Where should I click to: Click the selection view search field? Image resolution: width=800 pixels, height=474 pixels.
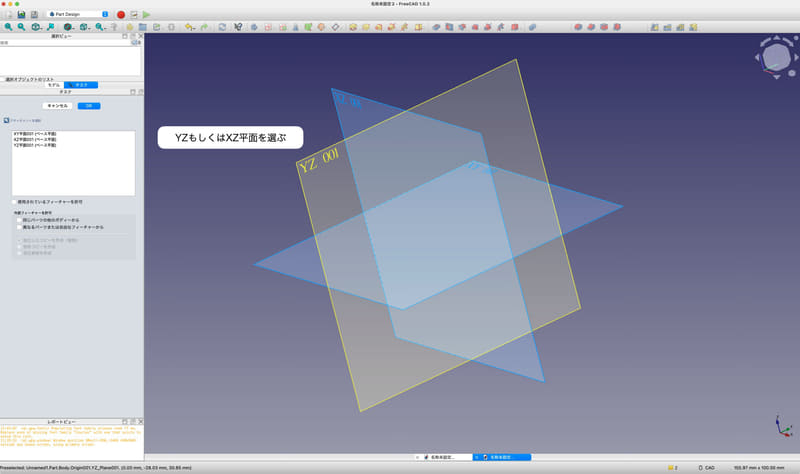coord(65,42)
